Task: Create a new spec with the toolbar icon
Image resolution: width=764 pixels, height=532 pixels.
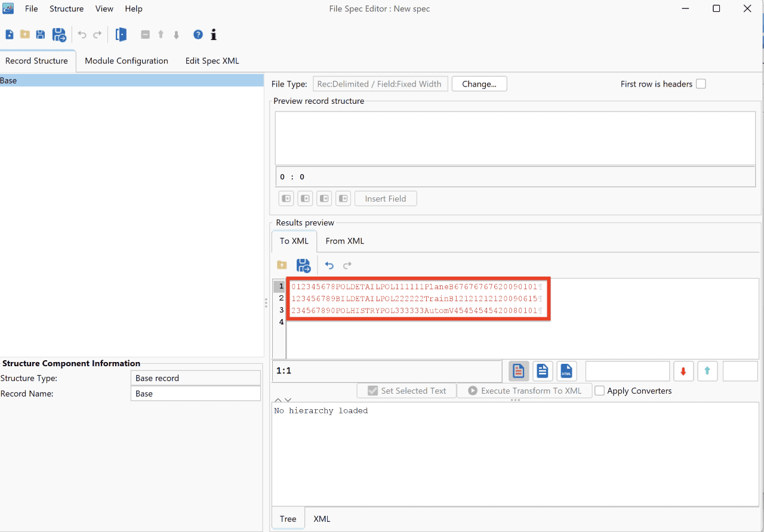Action: click(x=10, y=35)
